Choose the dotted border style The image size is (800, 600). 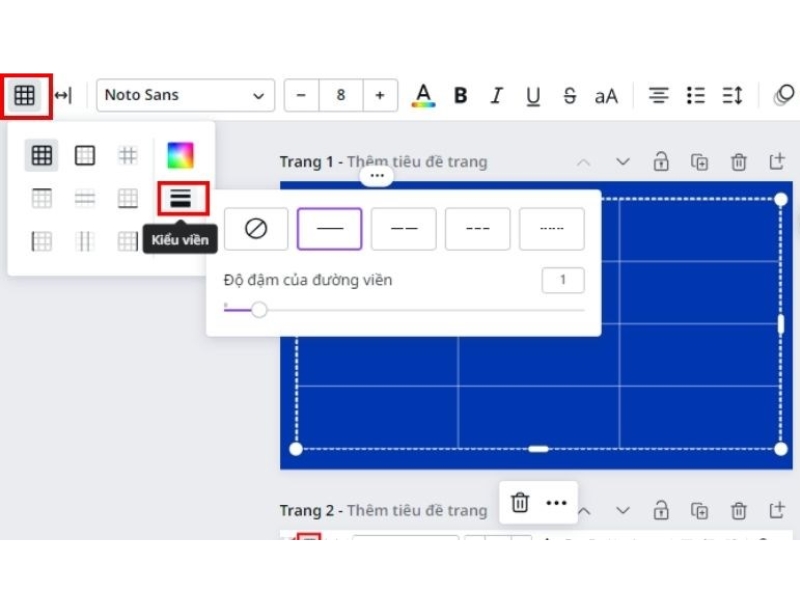click(552, 229)
